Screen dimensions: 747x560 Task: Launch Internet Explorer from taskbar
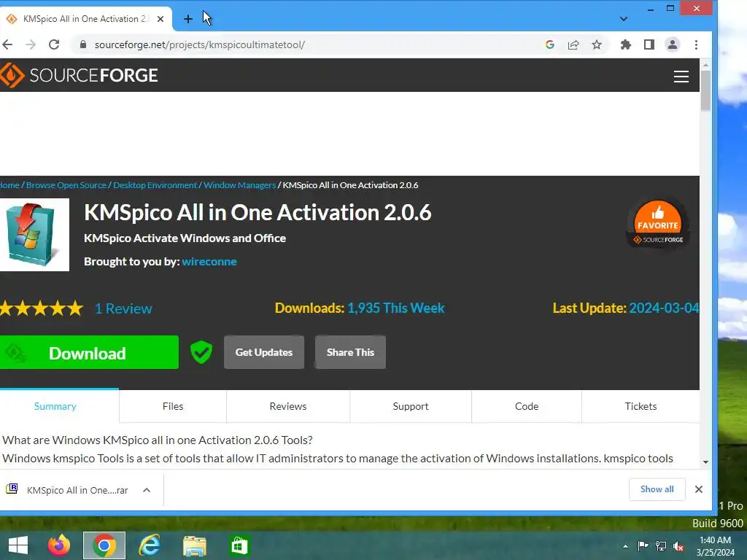pos(149,545)
